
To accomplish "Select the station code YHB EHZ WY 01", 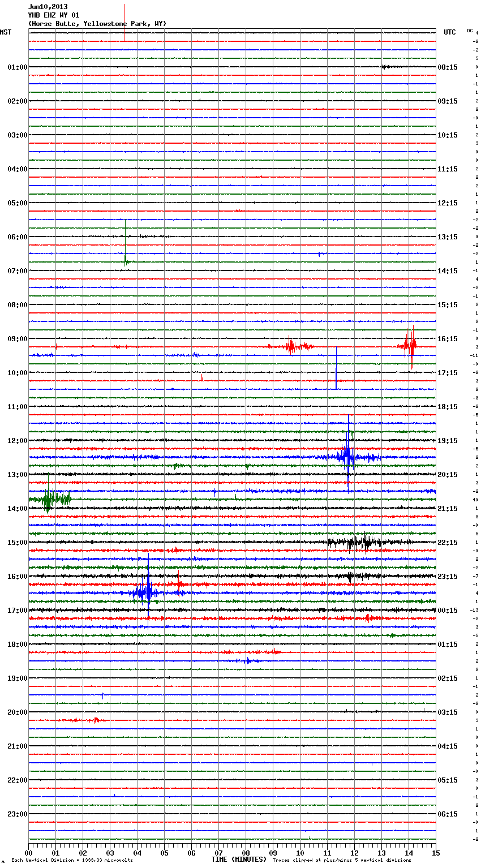I will coord(54,15).
